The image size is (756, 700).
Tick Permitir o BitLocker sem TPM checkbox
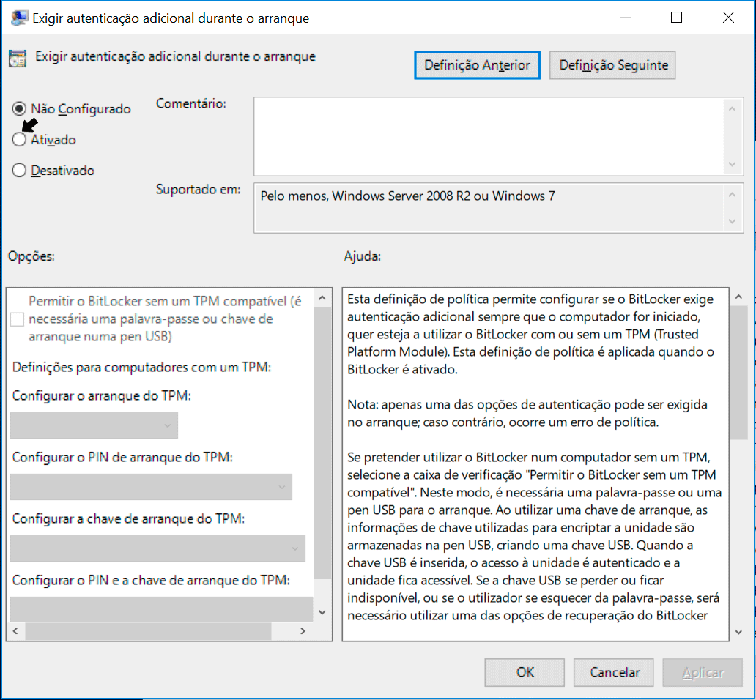[x=17, y=319]
